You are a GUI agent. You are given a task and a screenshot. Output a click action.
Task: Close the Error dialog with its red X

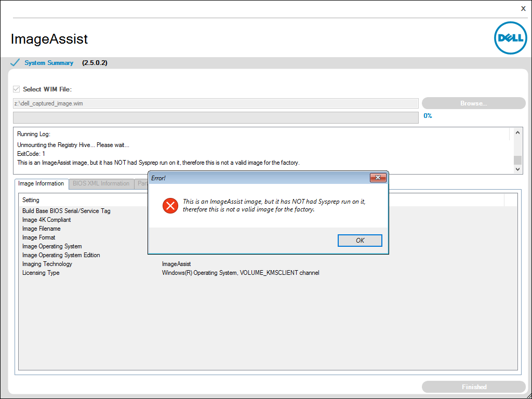[378, 178]
